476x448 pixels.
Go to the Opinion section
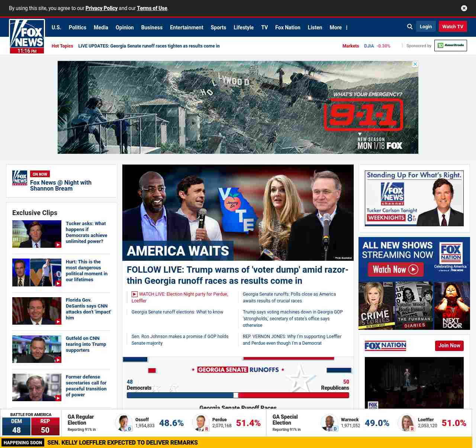click(x=125, y=27)
